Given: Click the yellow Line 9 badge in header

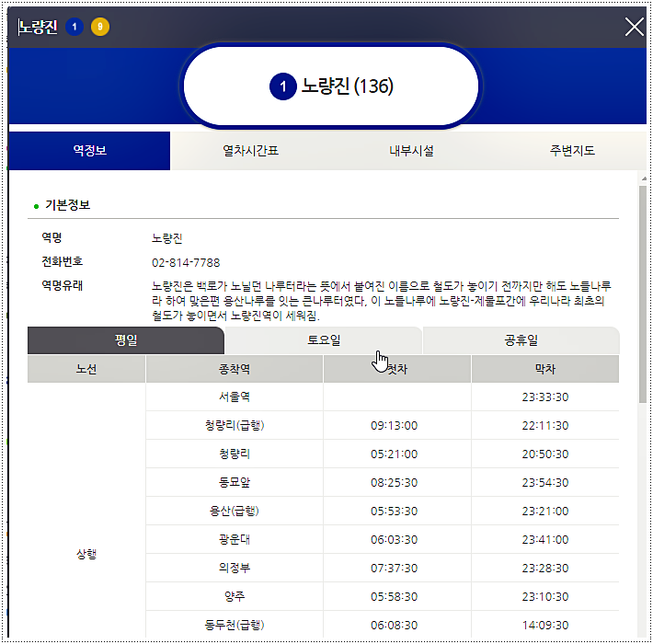Looking at the screenshot, I should click(x=100, y=27).
